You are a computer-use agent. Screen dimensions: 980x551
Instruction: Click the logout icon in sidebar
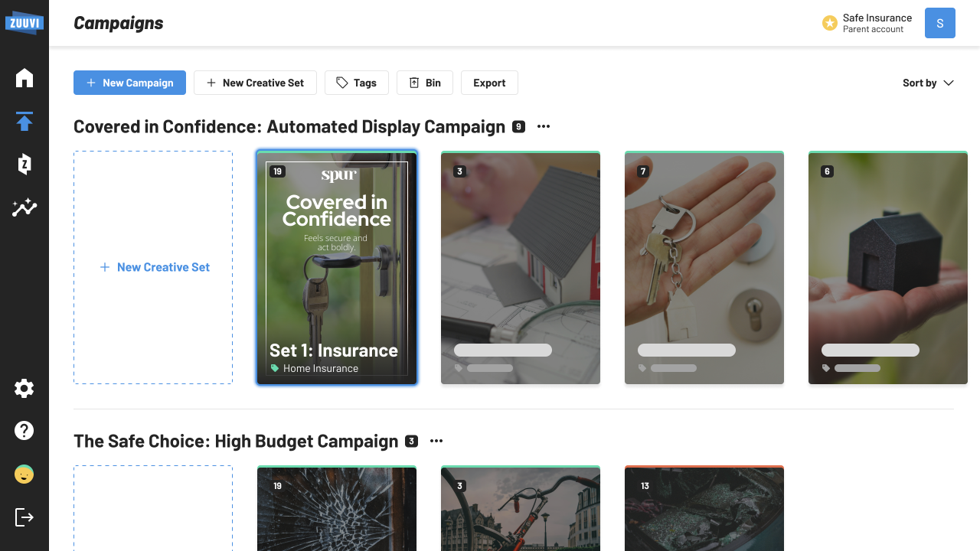click(24, 517)
